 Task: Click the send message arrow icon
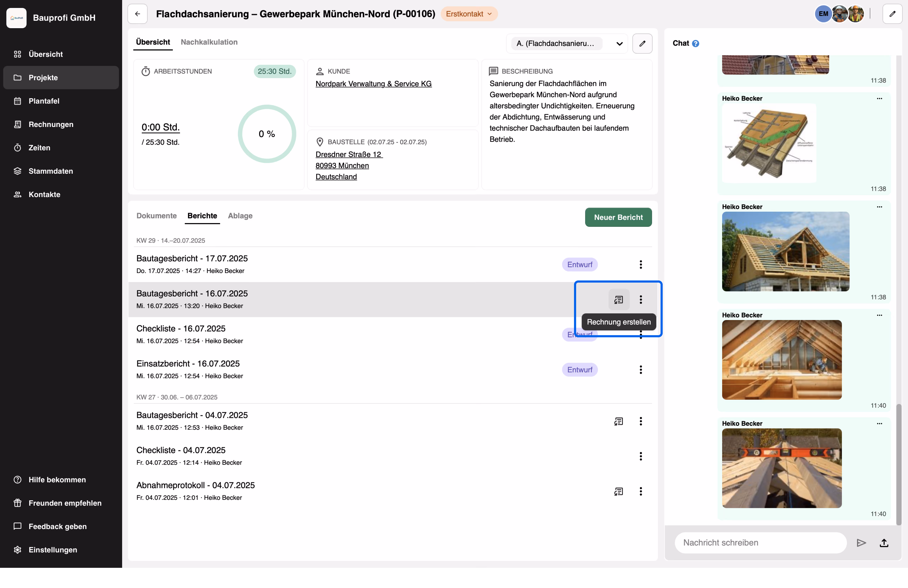(x=861, y=543)
